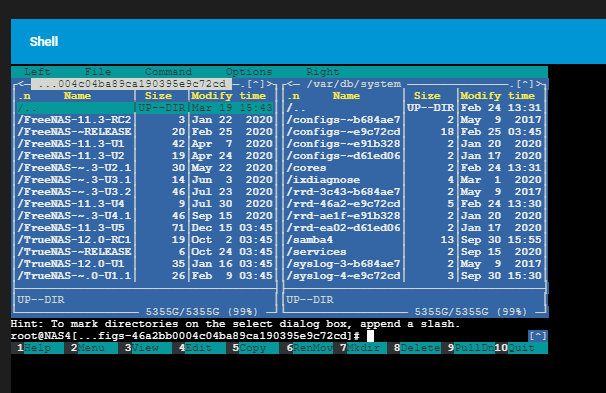Select the /TrueNAS-~.0-U1.1 directory
This screenshot has width=606, height=393.
(145, 276)
